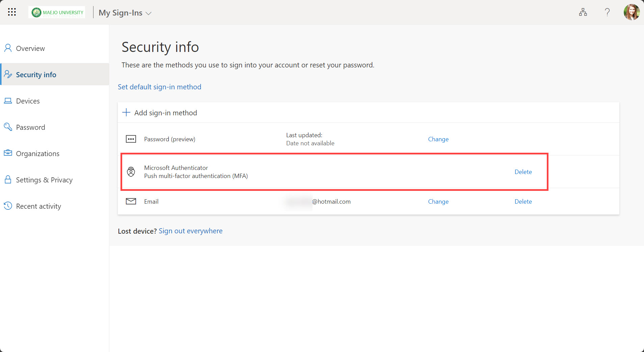The width and height of the screenshot is (644, 352).
Task: Change the Password (preview) method
Action: click(438, 139)
